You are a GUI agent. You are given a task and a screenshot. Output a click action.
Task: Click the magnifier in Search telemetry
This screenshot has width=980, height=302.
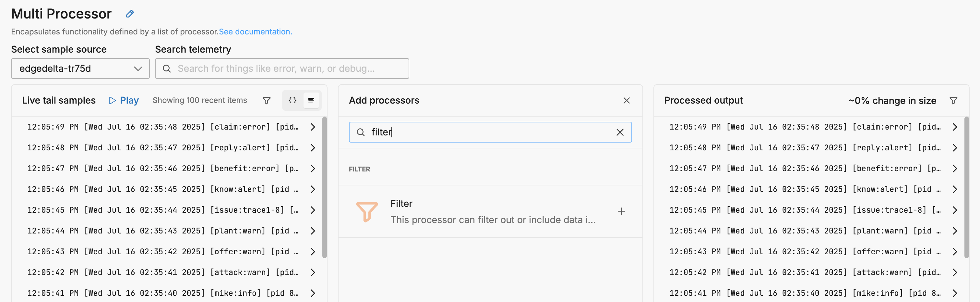pos(167,69)
